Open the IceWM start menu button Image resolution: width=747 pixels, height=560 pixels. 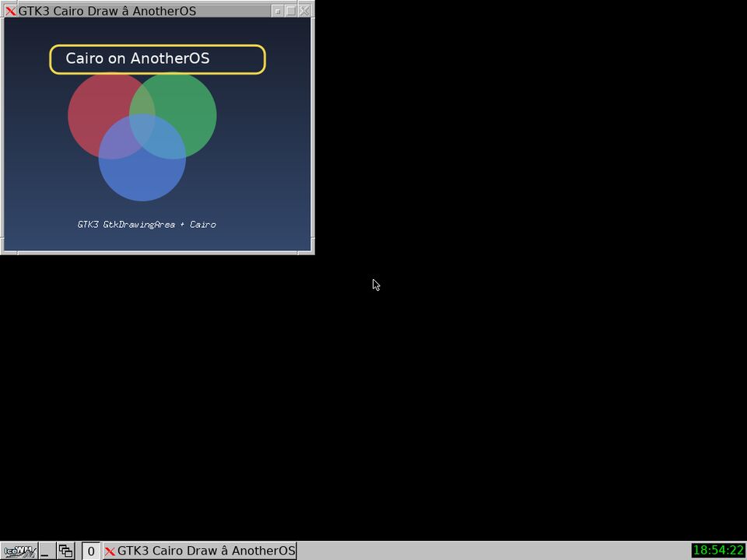(x=19, y=551)
